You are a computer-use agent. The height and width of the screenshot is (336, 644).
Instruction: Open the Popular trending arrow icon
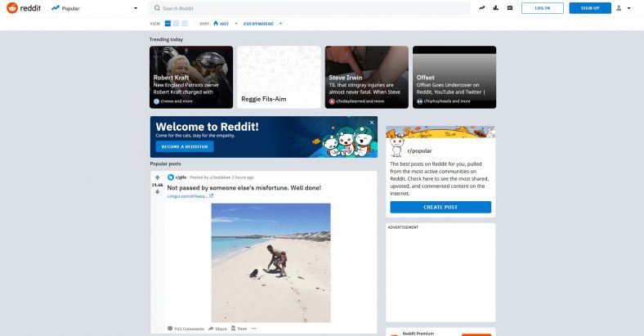[x=481, y=8]
